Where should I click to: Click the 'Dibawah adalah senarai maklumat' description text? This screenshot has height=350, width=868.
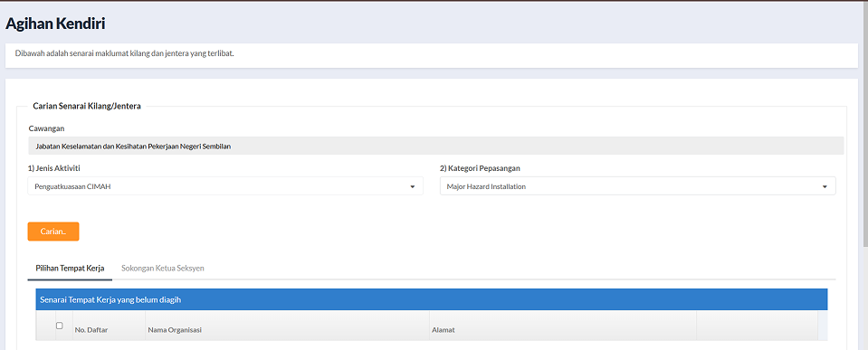pyautogui.click(x=125, y=54)
